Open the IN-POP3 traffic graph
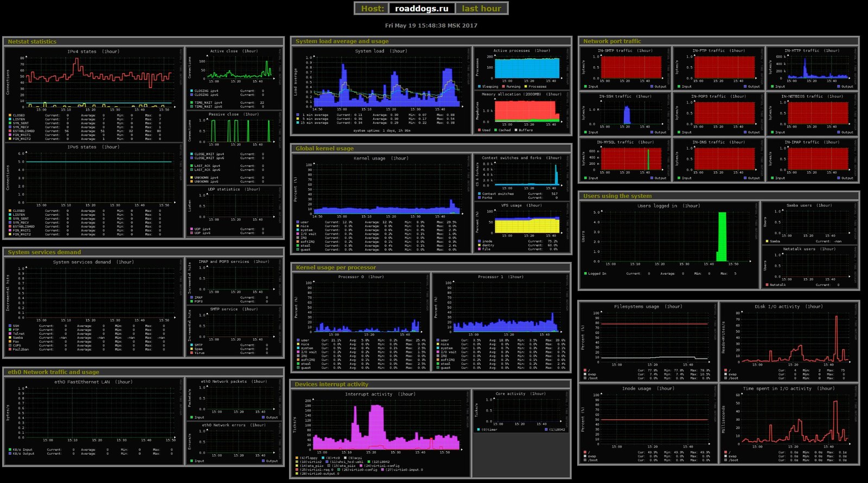868x483 pixels. [719, 114]
